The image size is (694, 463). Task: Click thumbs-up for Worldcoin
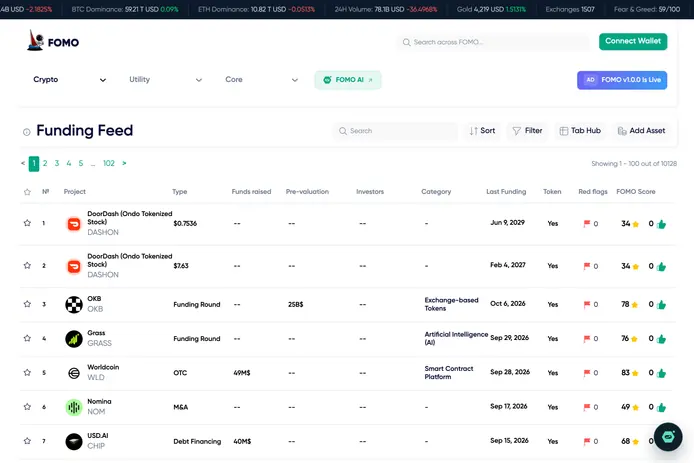click(662, 373)
